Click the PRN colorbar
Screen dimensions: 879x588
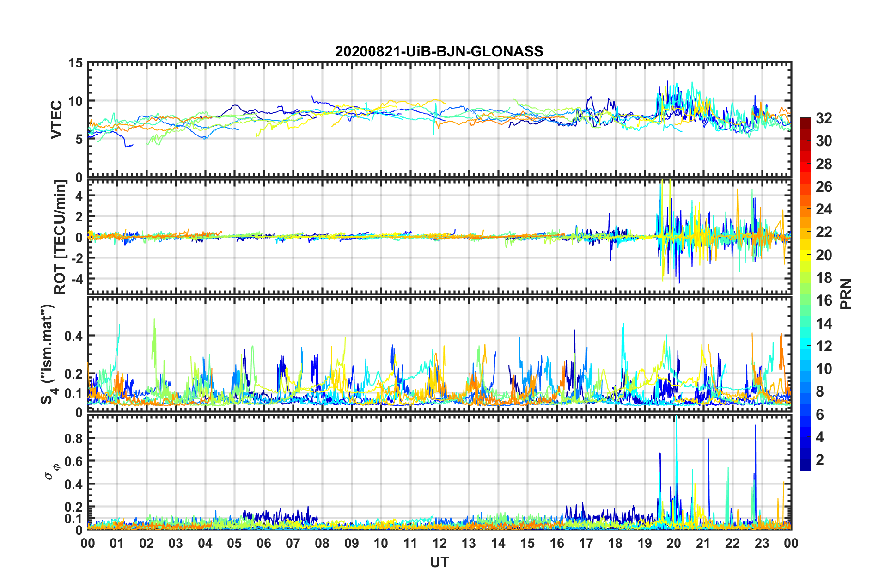pos(806,294)
